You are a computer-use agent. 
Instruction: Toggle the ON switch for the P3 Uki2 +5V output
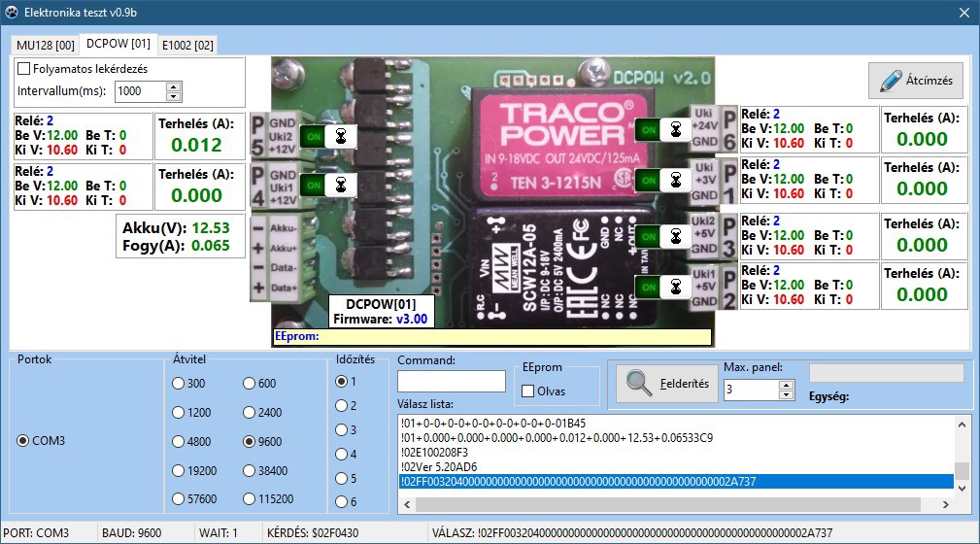pos(648,235)
